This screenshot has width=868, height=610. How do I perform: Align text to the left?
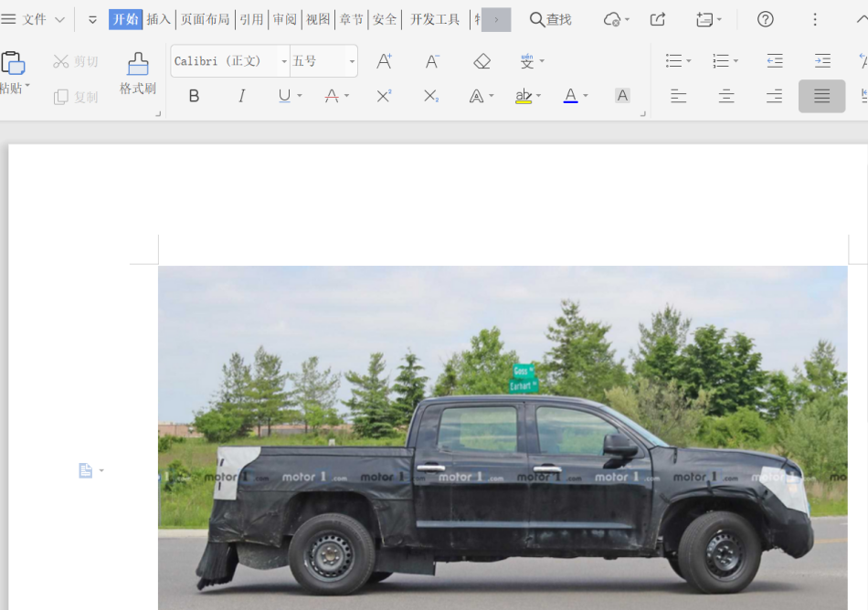point(679,96)
